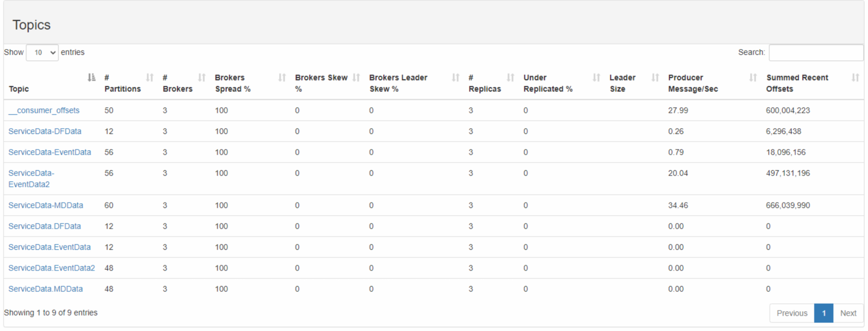
Task: Open the ServiceData-EventData2 topic link
Action: click(x=31, y=179)
